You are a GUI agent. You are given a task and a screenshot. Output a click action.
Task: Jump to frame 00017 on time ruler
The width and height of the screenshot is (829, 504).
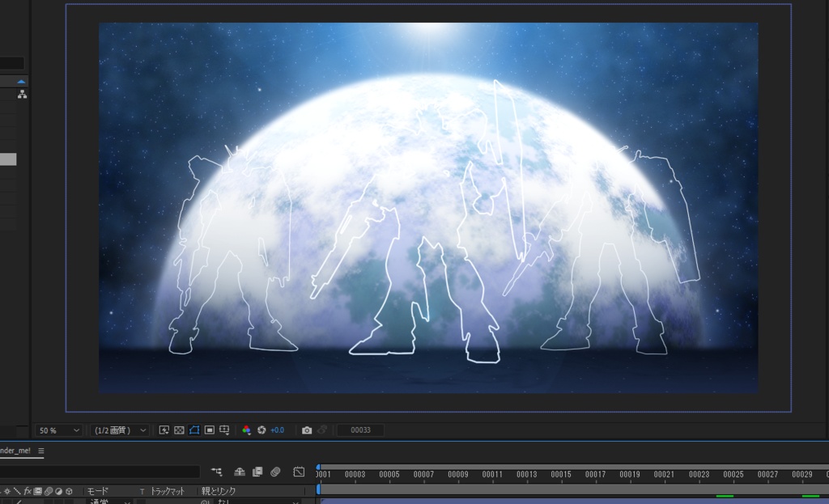click(x=595, y=474)
